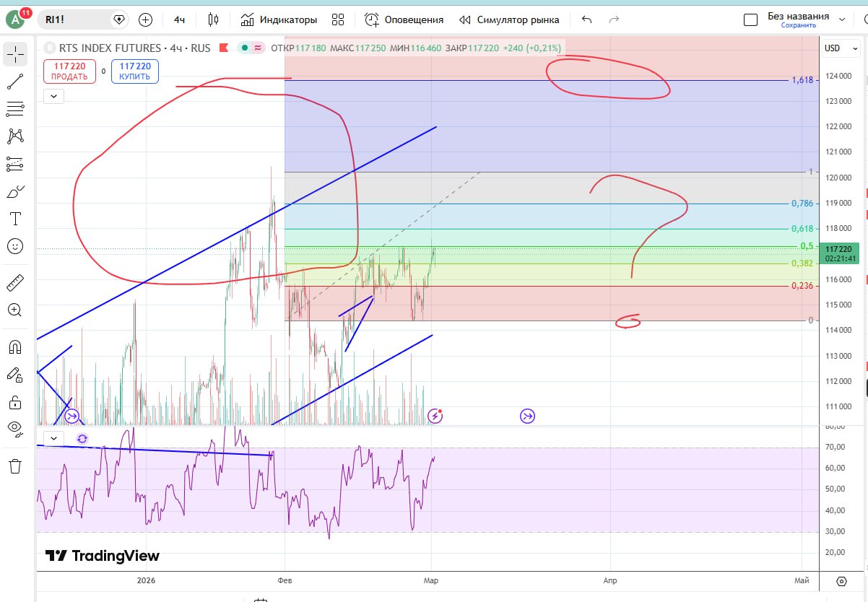Click the indicator refresh circular arrows icon
The height and width of the screenshot is (602, 868).
click(82, 438)
